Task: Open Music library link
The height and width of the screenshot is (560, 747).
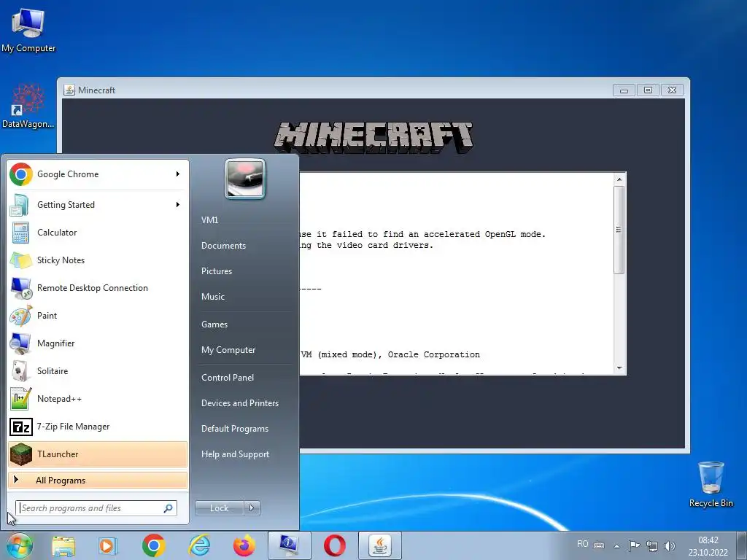Action: 213,297
